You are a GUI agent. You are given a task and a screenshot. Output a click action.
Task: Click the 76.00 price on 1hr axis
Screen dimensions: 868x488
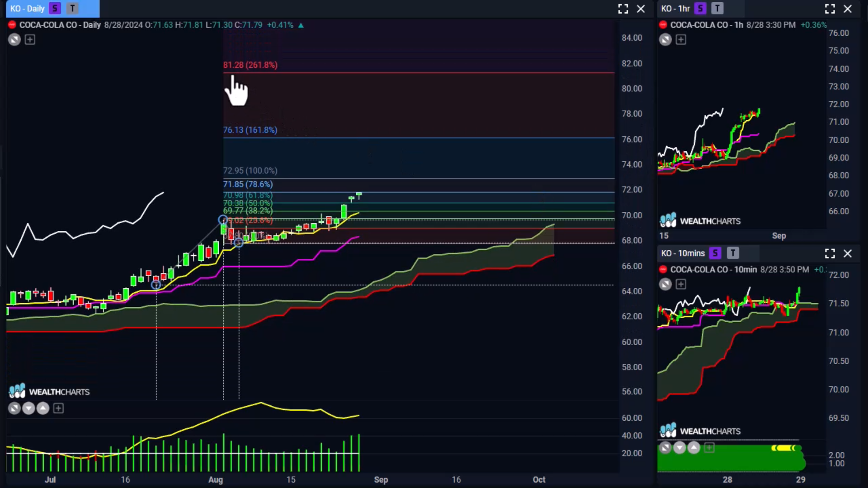839,33
